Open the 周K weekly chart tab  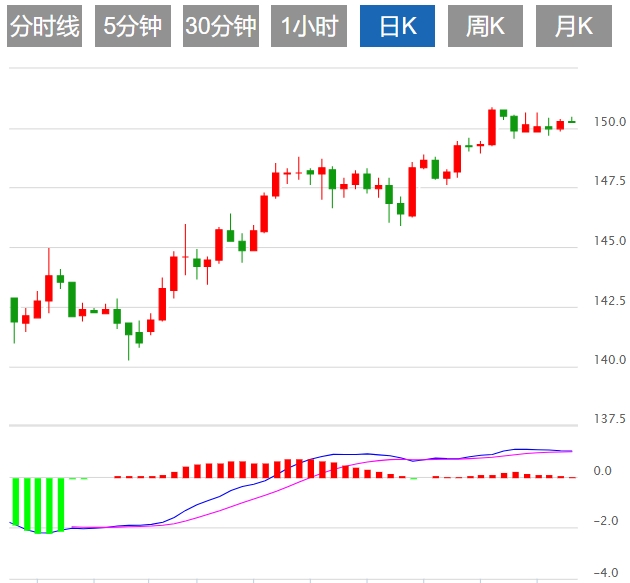pos(485,26)
